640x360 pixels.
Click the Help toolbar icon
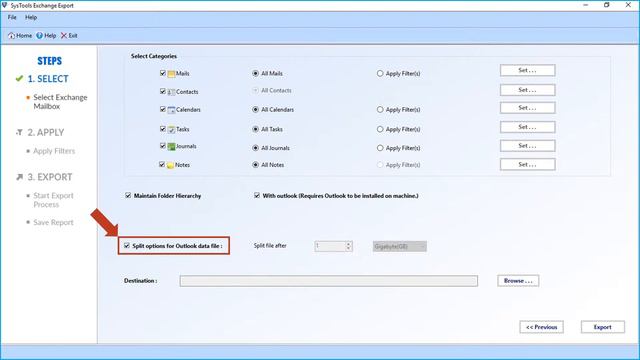click(40, 36)
